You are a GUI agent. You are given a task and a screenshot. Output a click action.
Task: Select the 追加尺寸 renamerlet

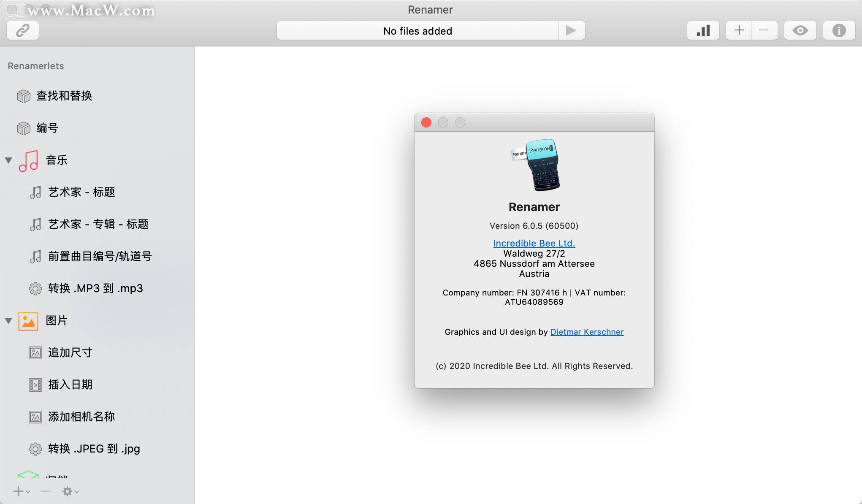[x=70, y=352]
